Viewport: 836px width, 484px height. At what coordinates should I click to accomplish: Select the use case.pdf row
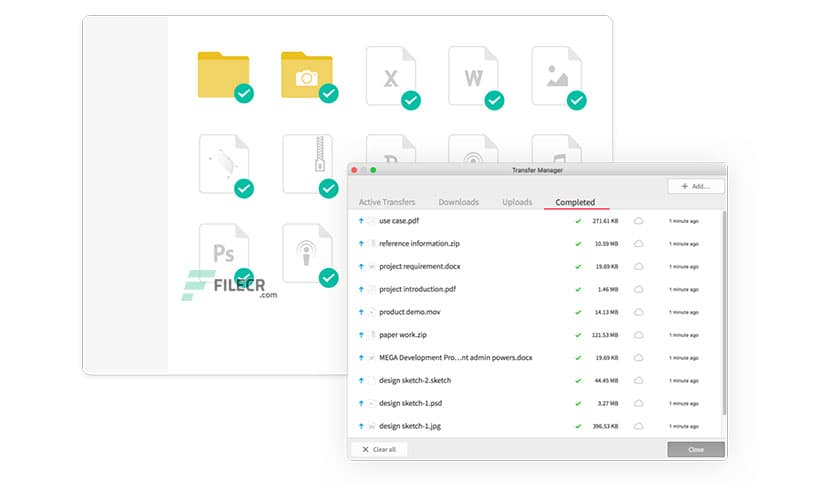click(x=535, y=221)
